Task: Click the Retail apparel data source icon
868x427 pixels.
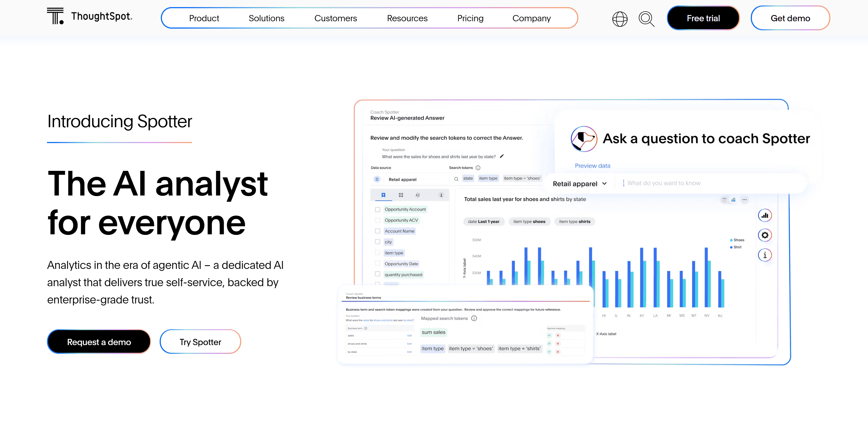Action: (377, 179)
